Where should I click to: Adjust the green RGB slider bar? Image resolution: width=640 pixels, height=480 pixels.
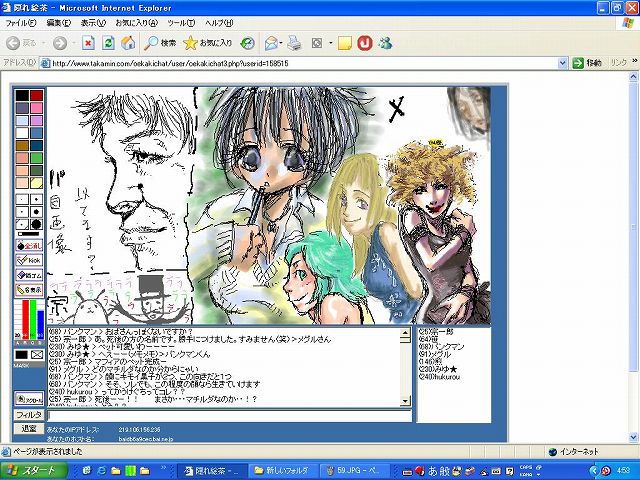pos(33,319)
